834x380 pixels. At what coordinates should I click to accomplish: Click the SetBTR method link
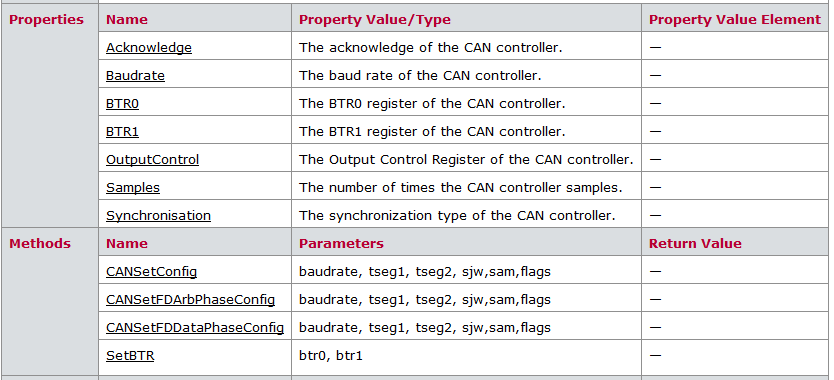[130, 356]
